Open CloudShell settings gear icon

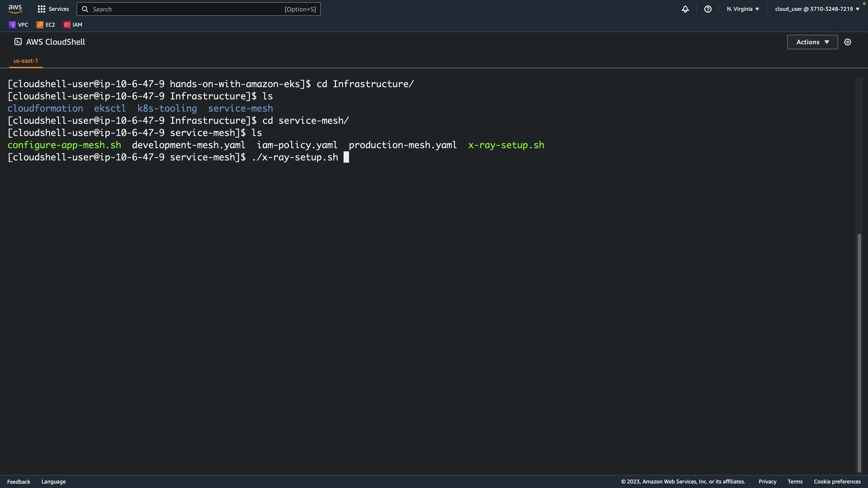tap(848, 42)
